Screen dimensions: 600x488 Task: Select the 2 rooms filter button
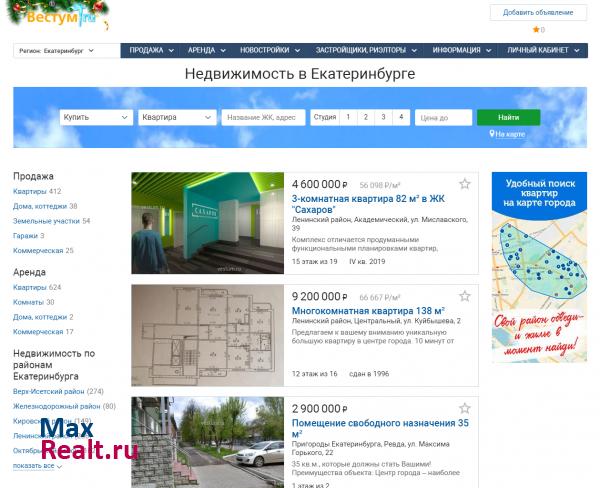(365, 117)
